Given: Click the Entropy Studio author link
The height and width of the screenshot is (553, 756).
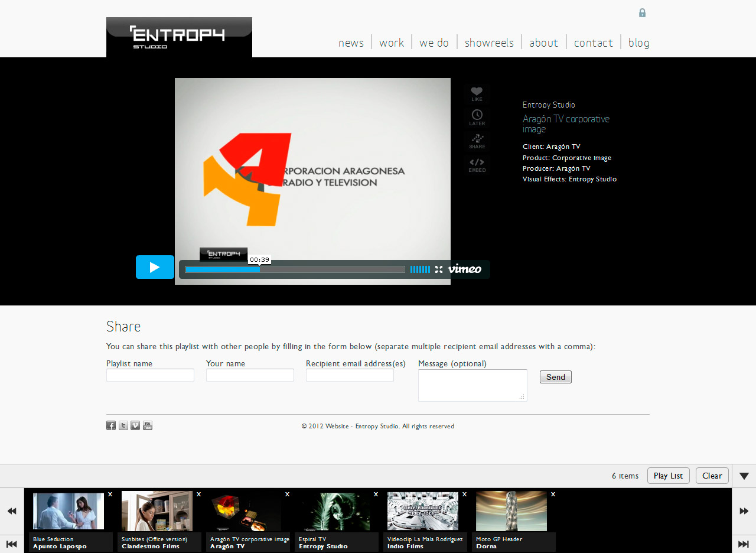Looking at the screenshot, I should [549, 105].
